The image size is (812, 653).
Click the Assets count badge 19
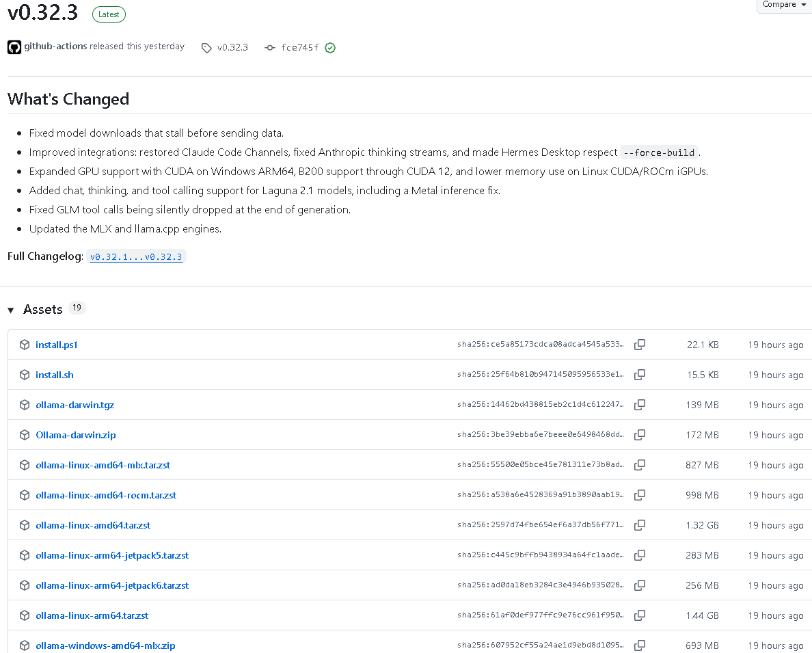pyautogui.click(x=77, y=308)
